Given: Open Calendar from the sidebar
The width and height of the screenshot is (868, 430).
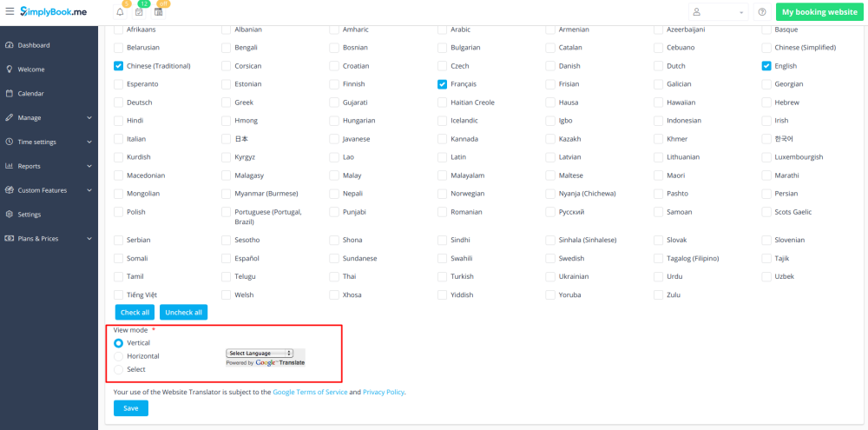Looking at the screenshot, I should tap(30, 94).
